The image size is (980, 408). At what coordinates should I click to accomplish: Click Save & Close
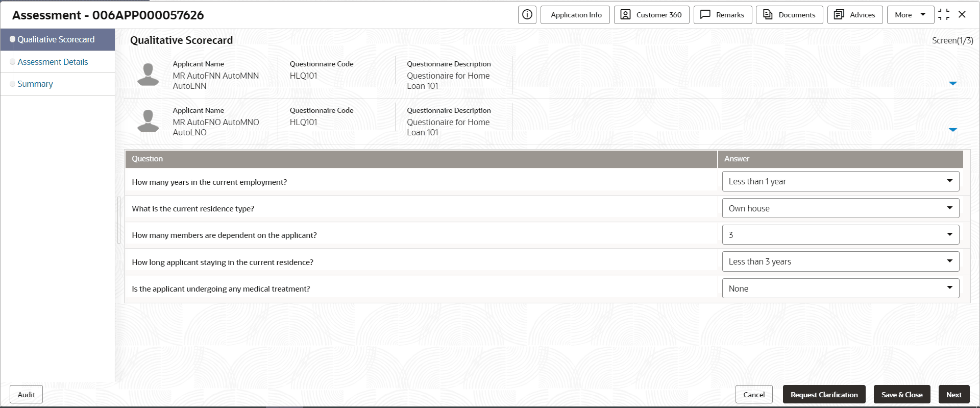[x=902, y=395]
